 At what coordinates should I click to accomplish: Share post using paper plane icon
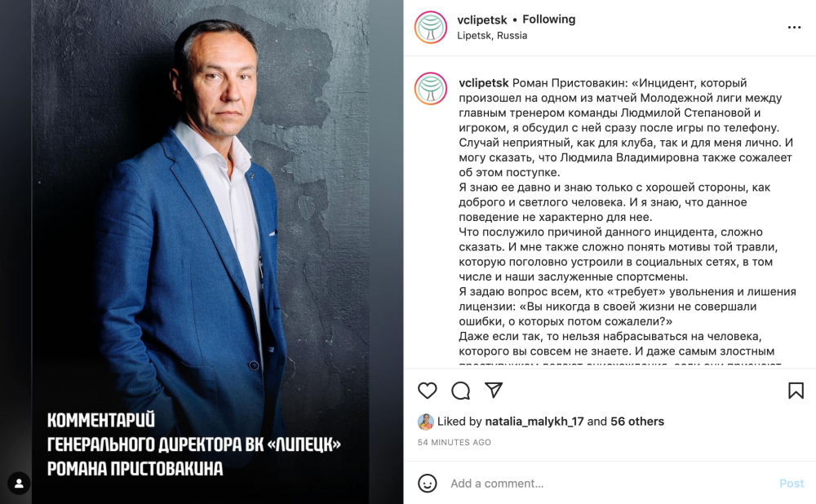tap(494, 390)
